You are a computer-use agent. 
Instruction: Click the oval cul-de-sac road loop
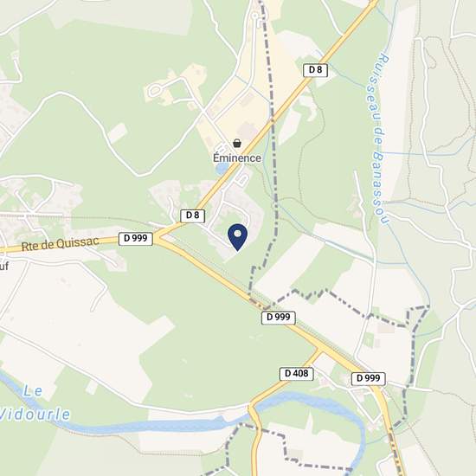point(155,90)
